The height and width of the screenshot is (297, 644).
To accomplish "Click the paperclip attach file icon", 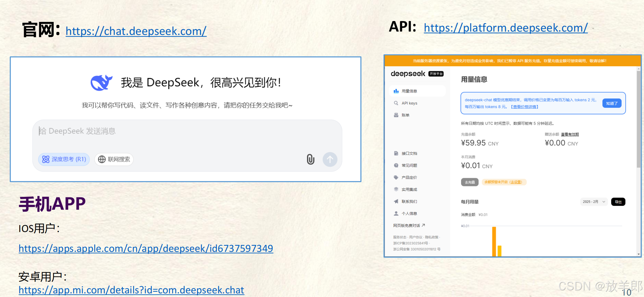I will click(x=310, y=159).
